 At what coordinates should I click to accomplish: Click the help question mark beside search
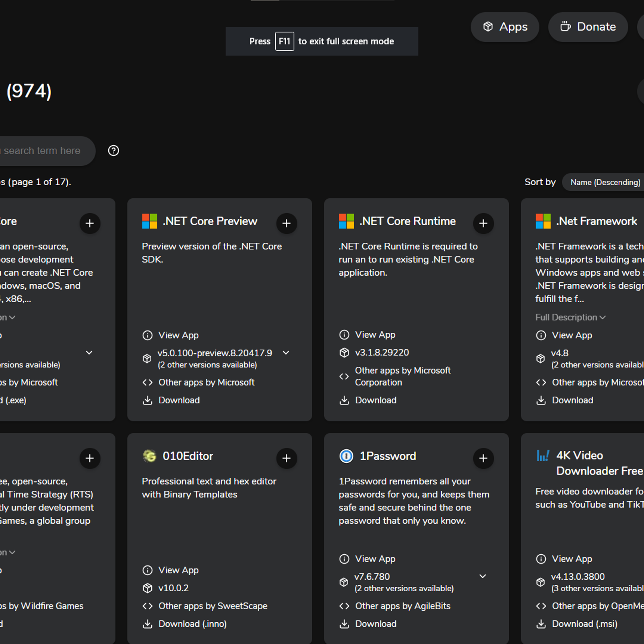pyautogui.click(x=113, y=151)
